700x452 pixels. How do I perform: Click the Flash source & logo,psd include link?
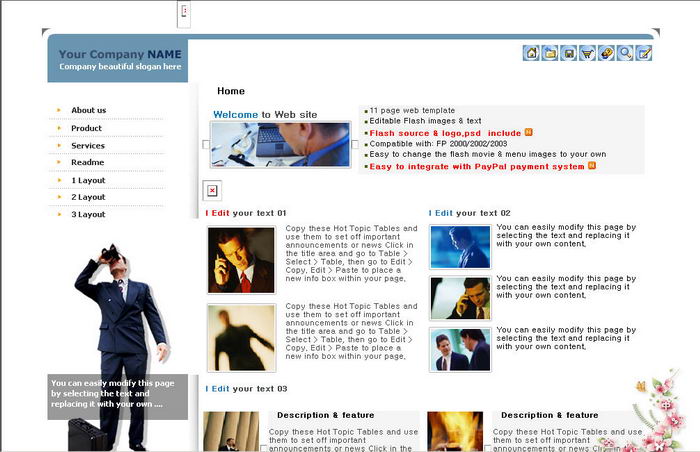tap(445, 133)
